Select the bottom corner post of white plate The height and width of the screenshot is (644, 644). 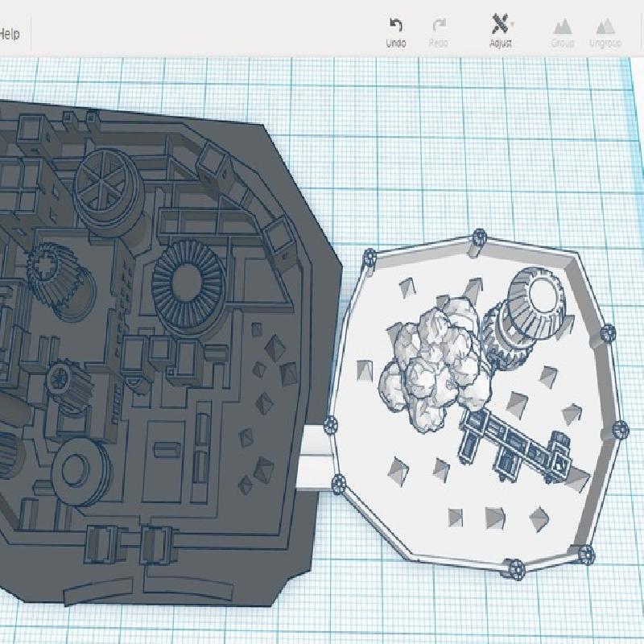tap(514, 569)
